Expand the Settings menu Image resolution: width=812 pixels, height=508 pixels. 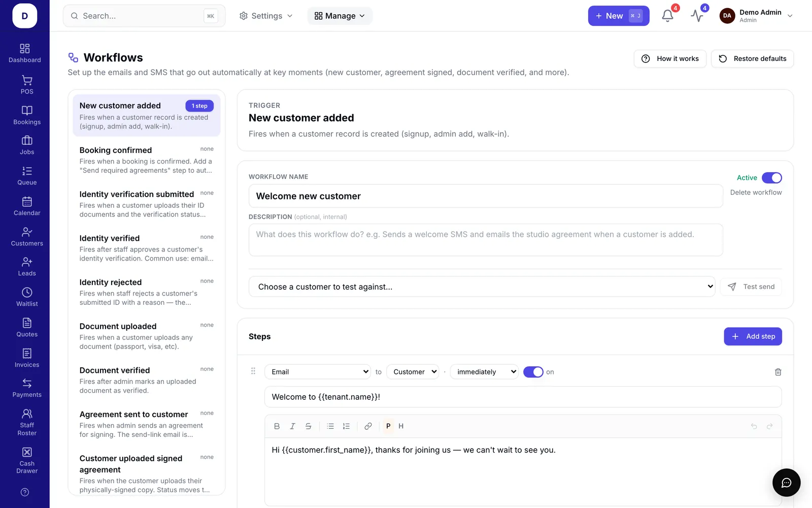tap(266, 16)
